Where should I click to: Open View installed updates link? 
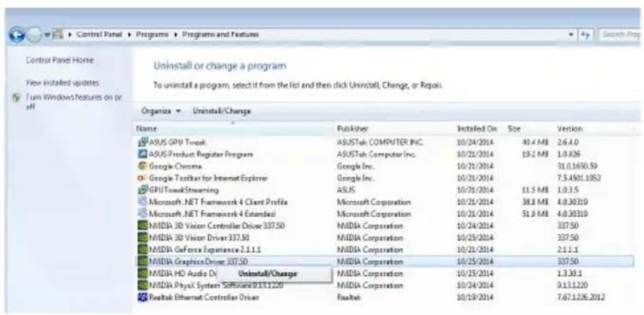[62, 83]
